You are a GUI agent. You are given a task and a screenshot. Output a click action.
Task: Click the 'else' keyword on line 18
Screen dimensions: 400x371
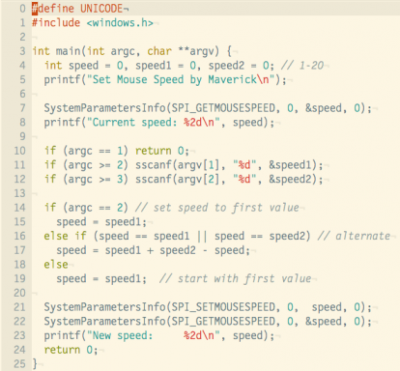56,264
